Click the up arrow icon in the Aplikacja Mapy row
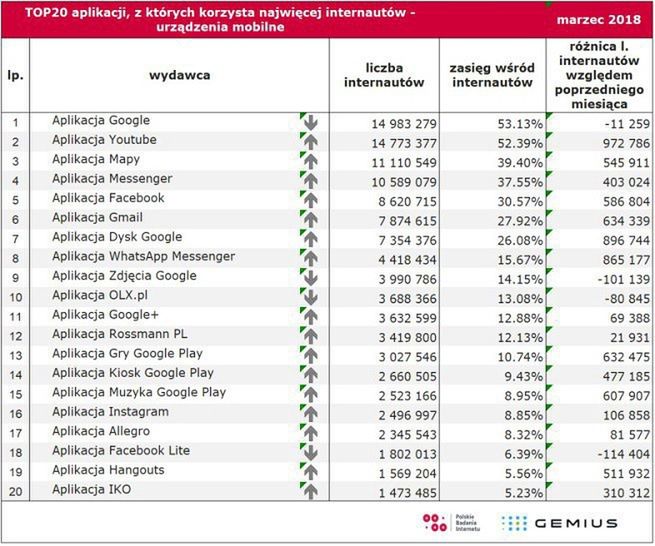 [x=310, y=161]
